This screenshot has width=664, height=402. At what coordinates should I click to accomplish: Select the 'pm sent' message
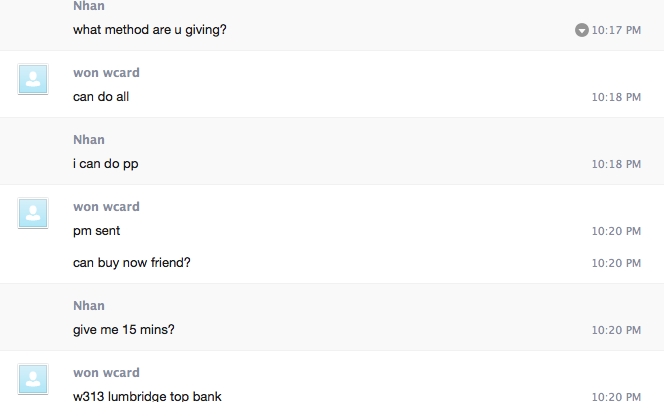(x=97, y=231)
